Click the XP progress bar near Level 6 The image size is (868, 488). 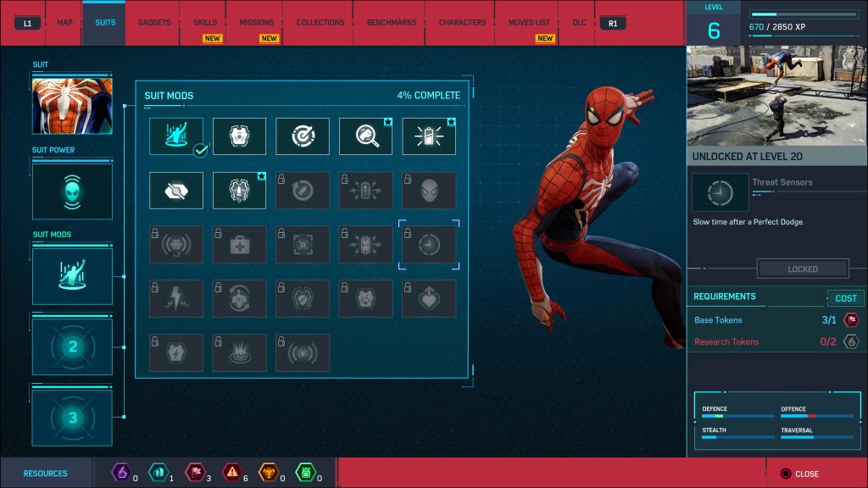(804, 13)
